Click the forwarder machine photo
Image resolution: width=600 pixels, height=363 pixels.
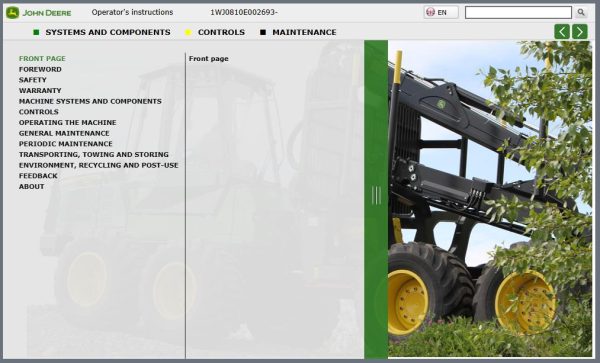[489, 199]
